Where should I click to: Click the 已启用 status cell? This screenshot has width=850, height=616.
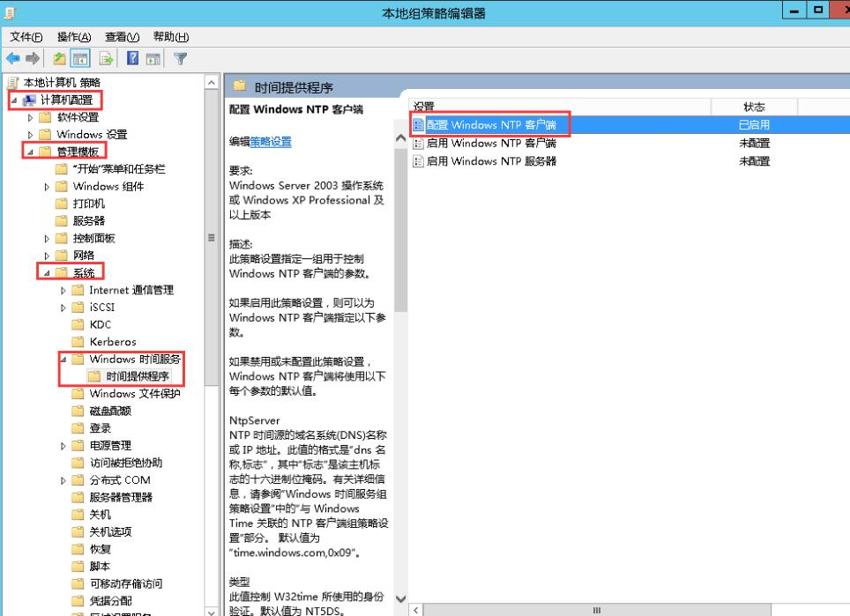(x=754, y=125)
